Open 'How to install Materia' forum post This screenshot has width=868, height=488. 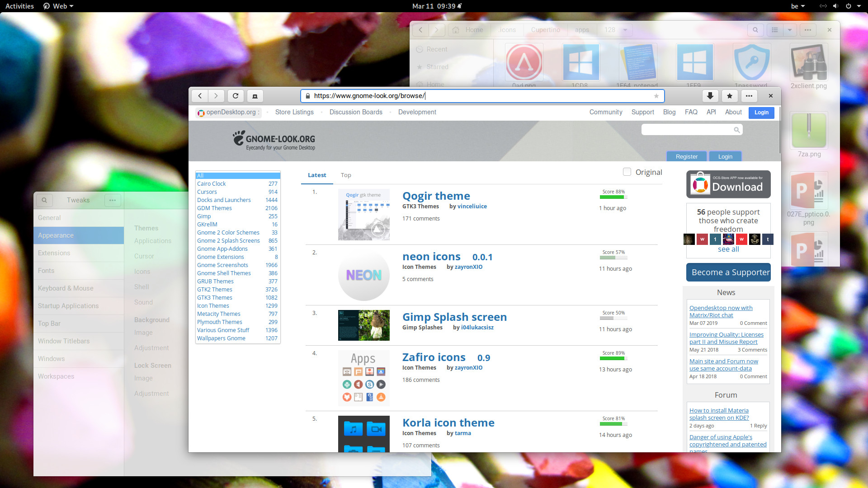[x=719, y=414]
